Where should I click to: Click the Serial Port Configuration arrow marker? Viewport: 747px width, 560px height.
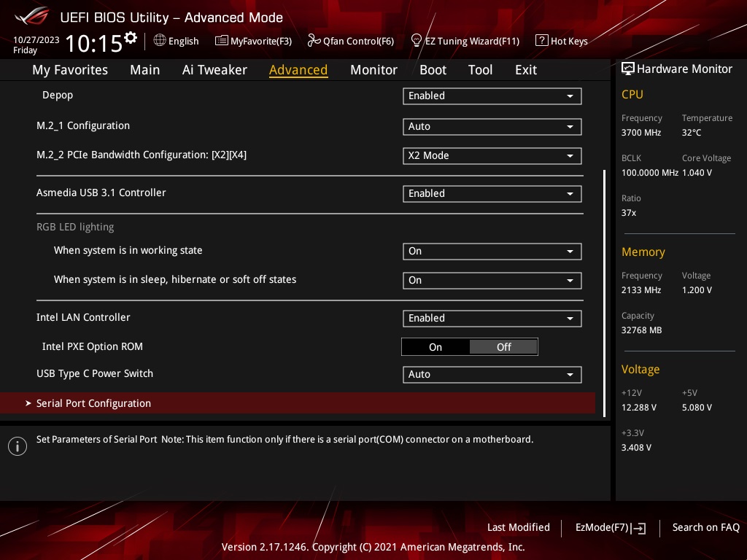point(28,403)
